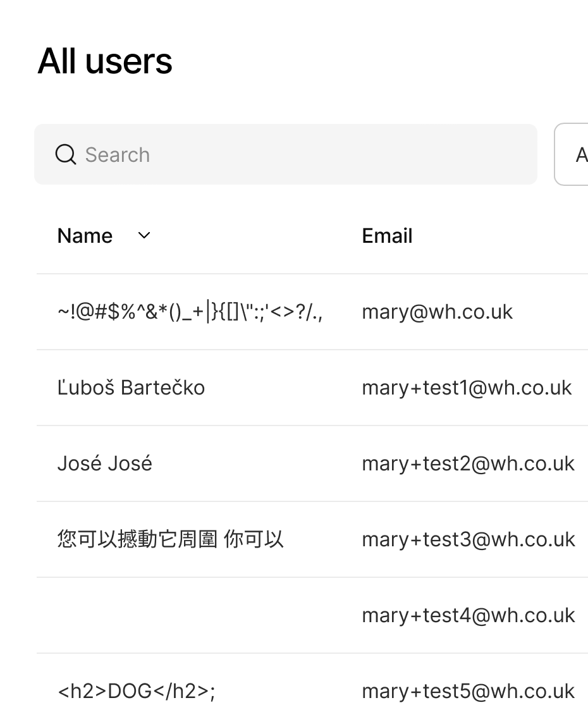This screenshot has height=717, width=588.
Task: Click the All users page heading
Action: pyautogui.click(x=105, y=61)
